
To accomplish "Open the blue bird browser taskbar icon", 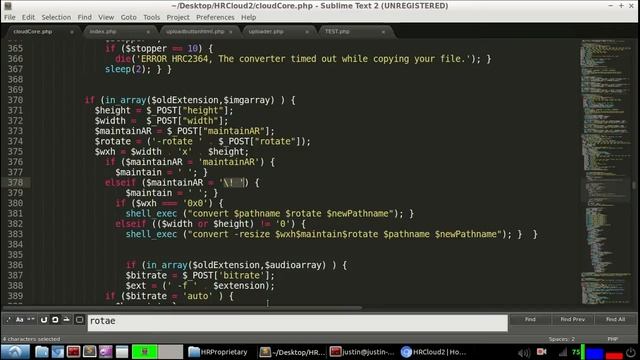I will coord(58,352).
